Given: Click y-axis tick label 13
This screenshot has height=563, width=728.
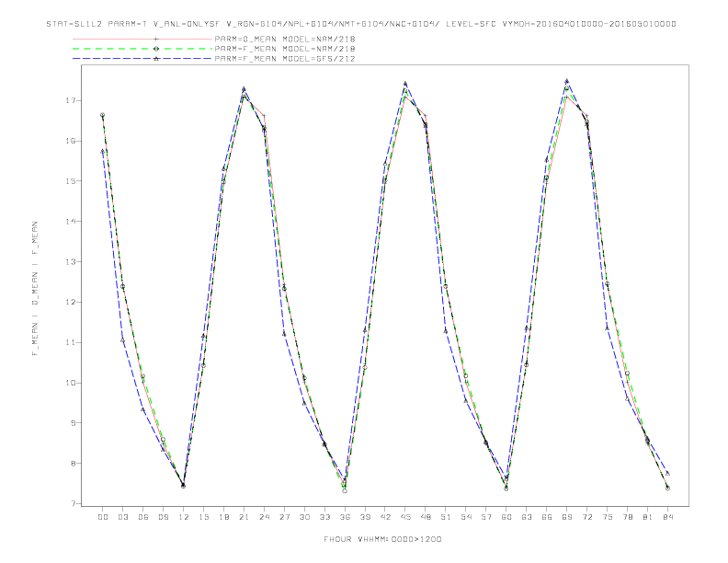Looking at the screenshot, I should pos(71,261).
